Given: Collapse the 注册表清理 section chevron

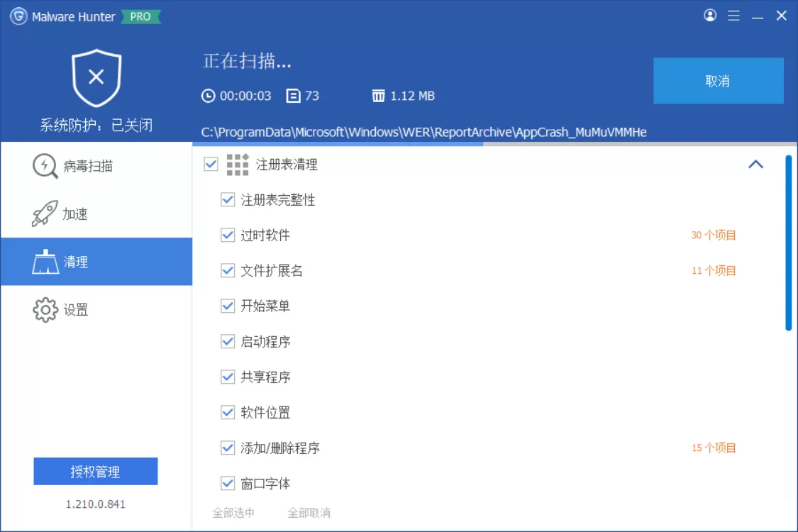Looking at the screenshot, I should (757, 165).
